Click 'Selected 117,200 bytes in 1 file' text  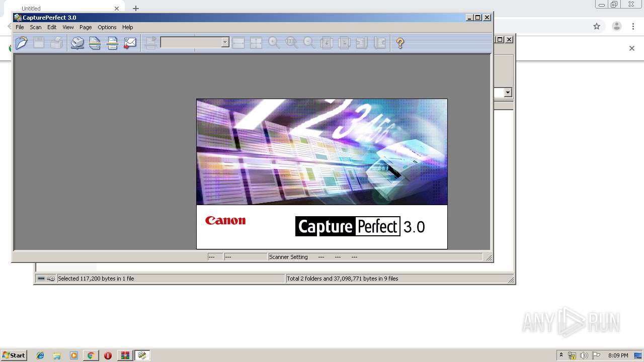point(96,279)
